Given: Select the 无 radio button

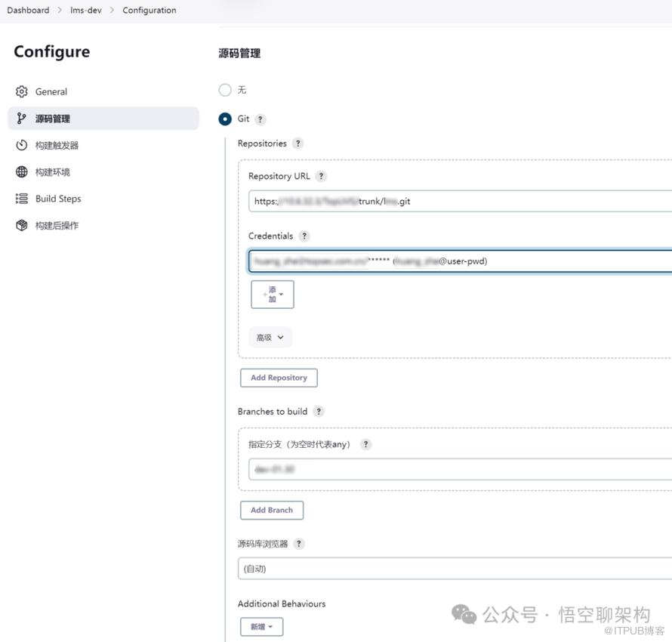Looking at the screenshot, I should [x=225, y=90].
